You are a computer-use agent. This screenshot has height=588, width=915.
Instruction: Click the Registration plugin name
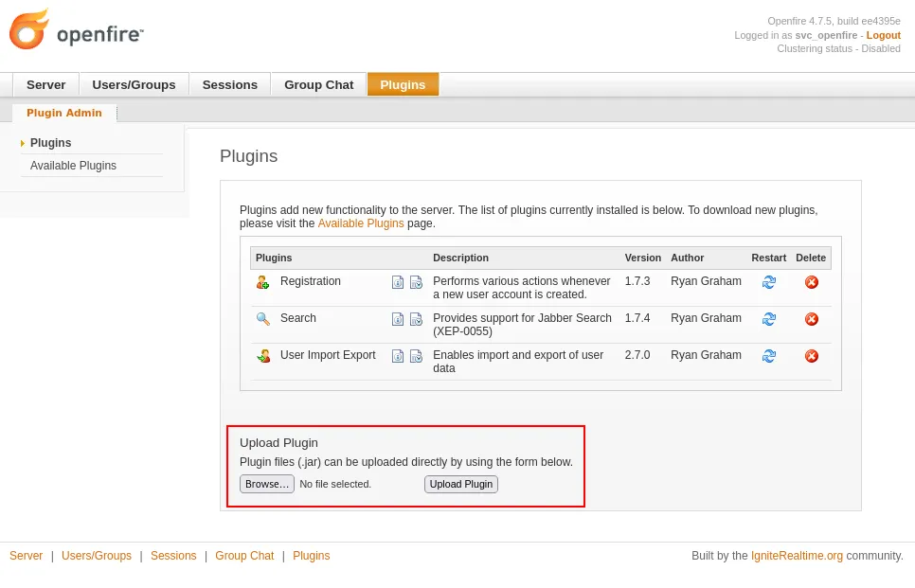(311, 281)
